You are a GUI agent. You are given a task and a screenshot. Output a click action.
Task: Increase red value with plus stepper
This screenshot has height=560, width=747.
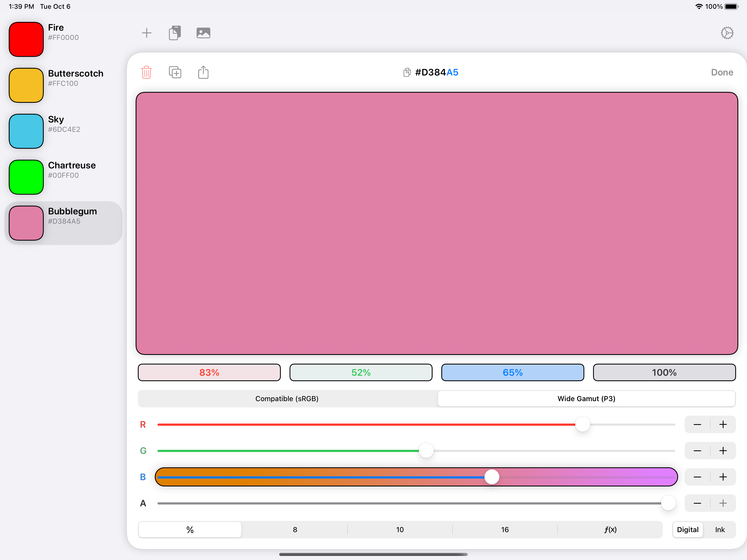(x=723, y=425)
